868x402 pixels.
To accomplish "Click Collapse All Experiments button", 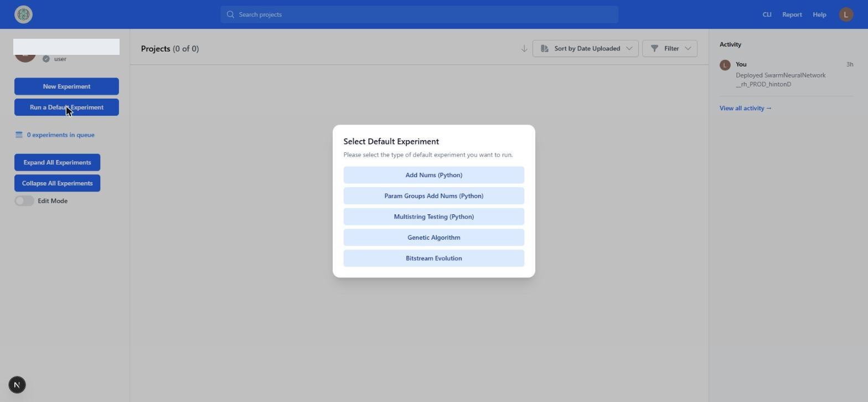I will coord(57,183).
